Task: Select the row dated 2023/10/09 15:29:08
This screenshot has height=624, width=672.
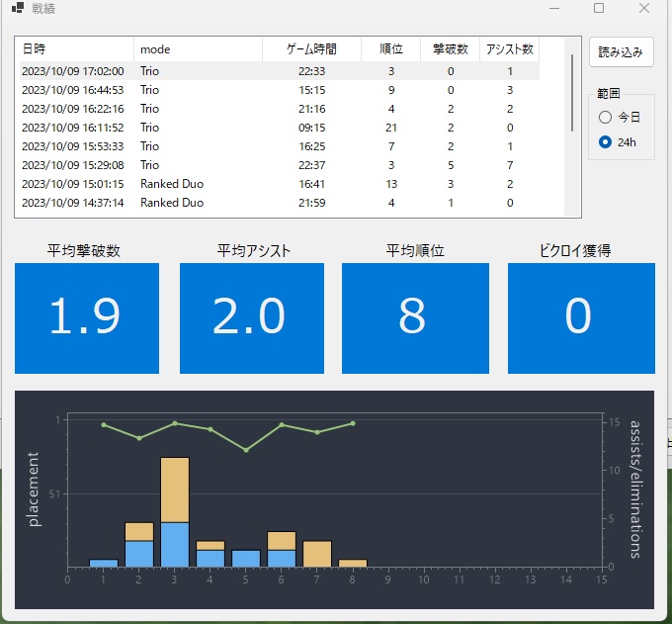Action: pyautogui.click(x=280, y=165)
